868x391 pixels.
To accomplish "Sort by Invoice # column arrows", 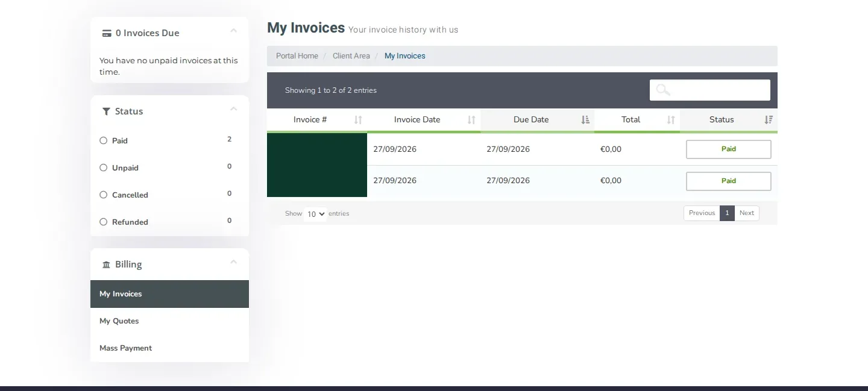I will coord(358,120).
